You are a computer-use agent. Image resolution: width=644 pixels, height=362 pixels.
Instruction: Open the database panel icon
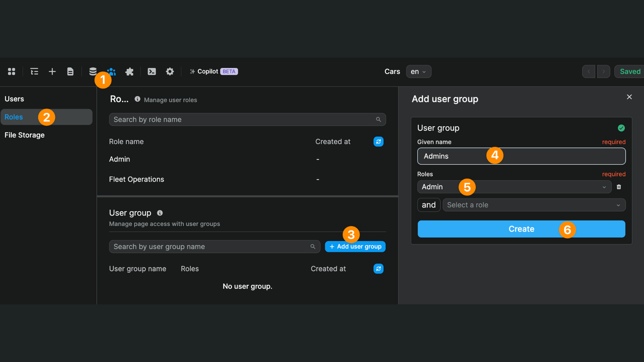click(93, 71)
